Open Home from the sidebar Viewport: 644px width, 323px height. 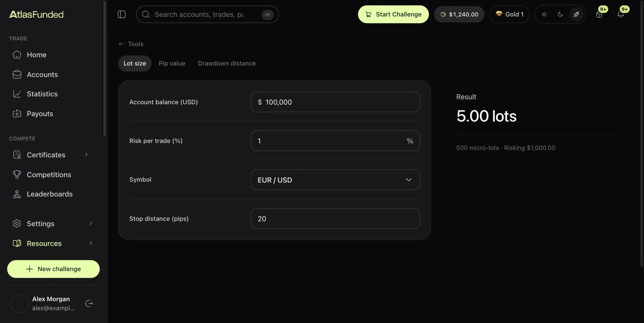[53, 55]
